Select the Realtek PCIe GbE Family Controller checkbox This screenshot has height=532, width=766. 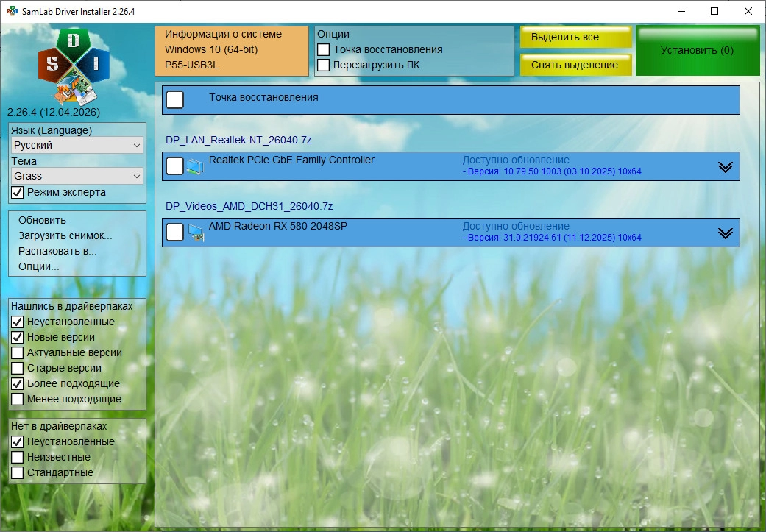175,166
